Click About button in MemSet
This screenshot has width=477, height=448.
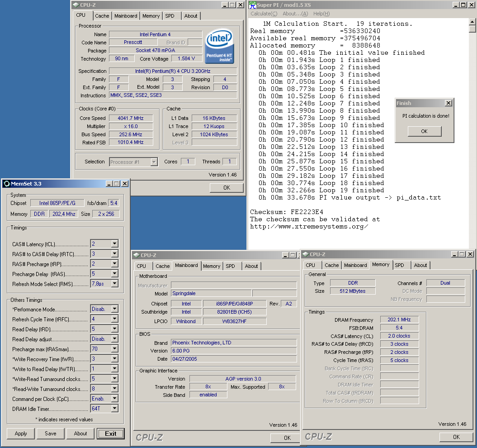click(80, 434)
